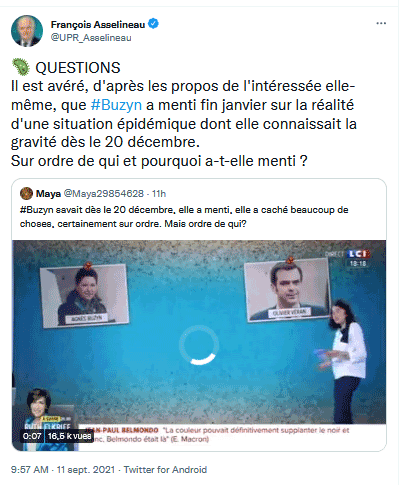Click the @Maya29854628 handle

point(104,194)
